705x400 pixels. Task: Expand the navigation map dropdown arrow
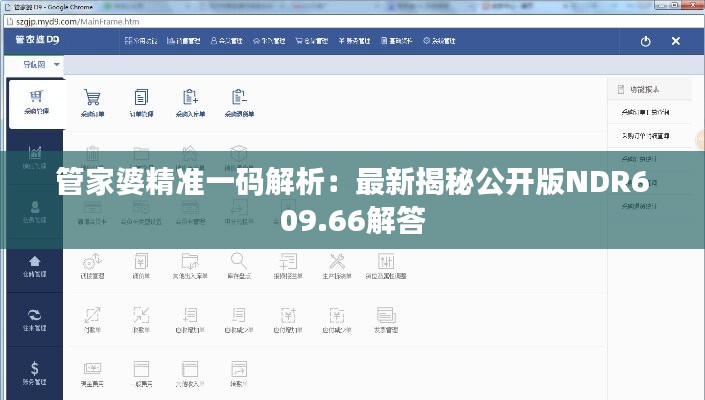(x=57, y=65)
